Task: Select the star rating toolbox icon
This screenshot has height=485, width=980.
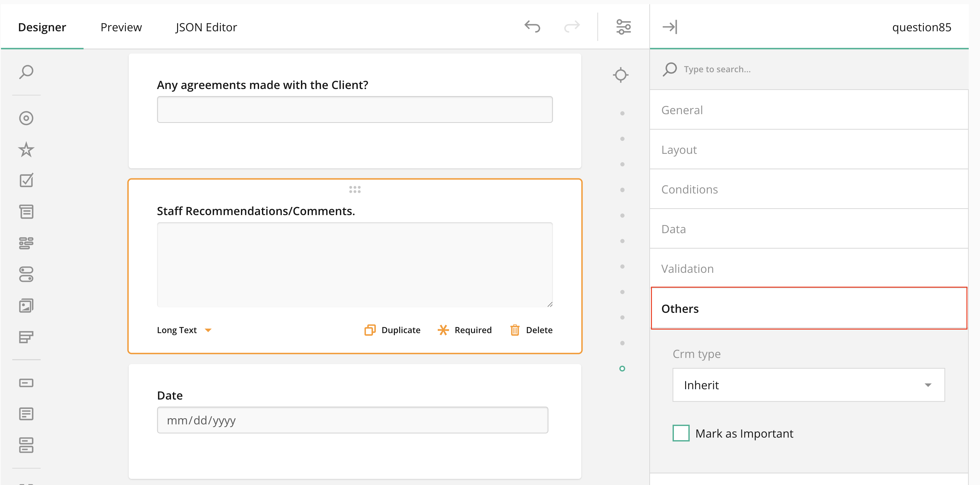Action: click(26, 150)
